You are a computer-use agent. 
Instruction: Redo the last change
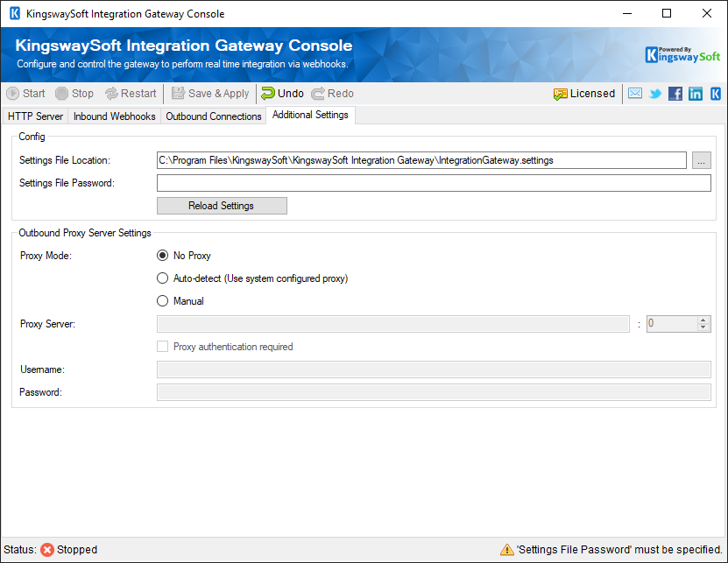coord(332,94)
